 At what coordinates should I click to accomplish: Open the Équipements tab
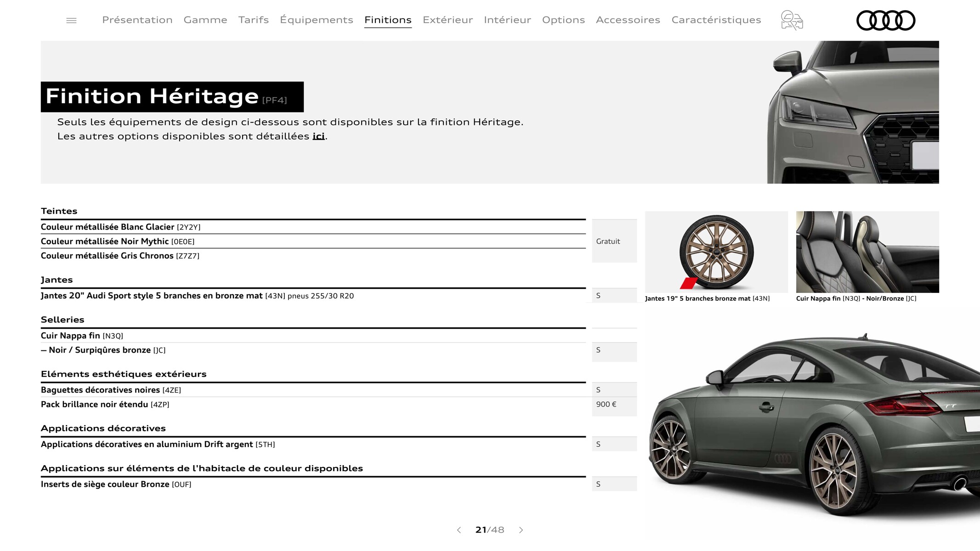317,20
